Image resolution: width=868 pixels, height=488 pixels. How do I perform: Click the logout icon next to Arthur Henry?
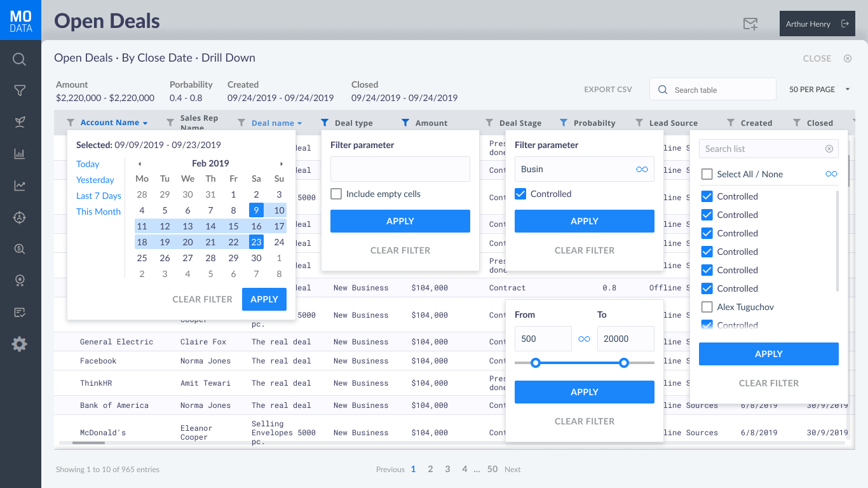coord(844,24)
